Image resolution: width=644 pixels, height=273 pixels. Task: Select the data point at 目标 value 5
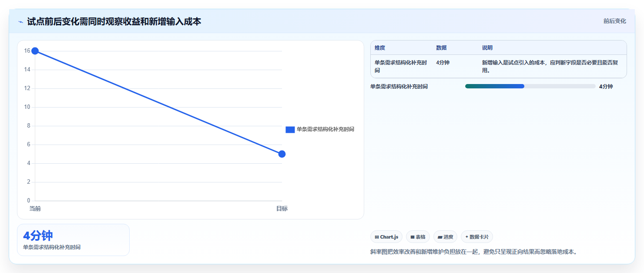[282, 154]
